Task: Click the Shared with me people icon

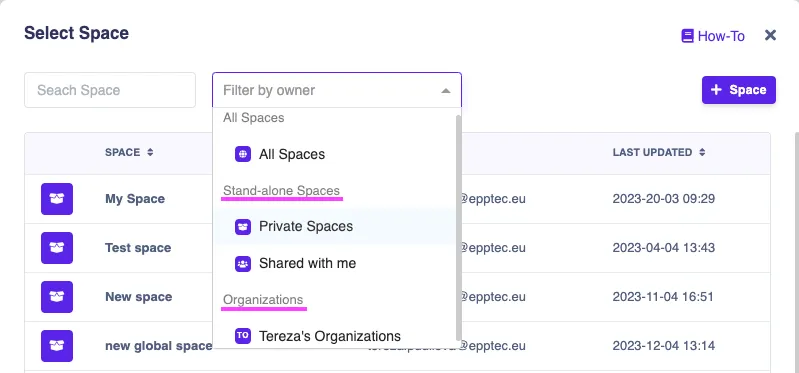Action: coord(243,263)
